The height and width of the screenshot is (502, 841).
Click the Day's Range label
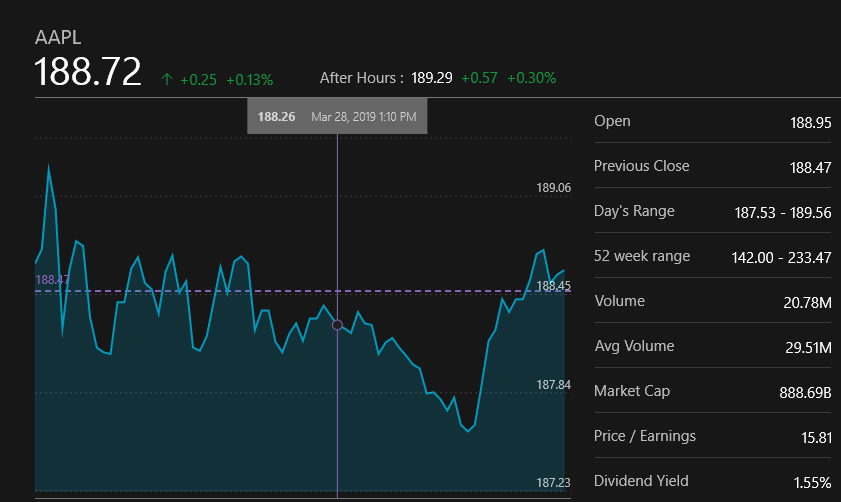[634, 211]
